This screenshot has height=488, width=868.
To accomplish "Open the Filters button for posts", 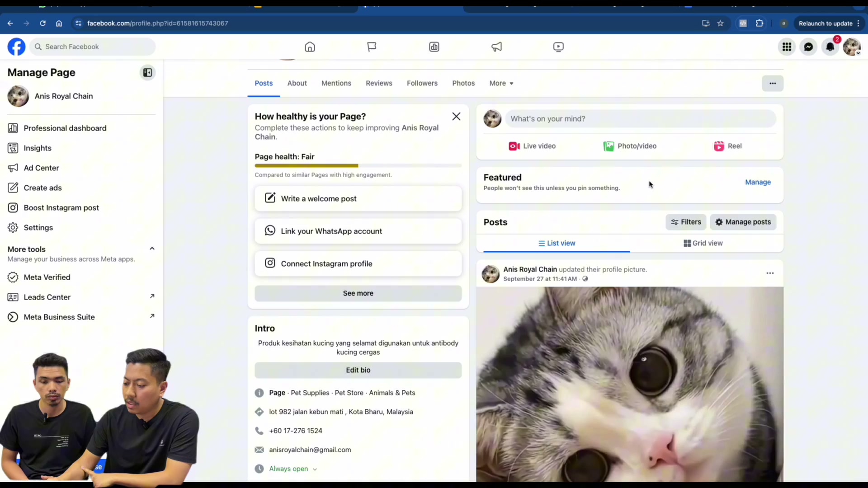I will pos(686,222).
